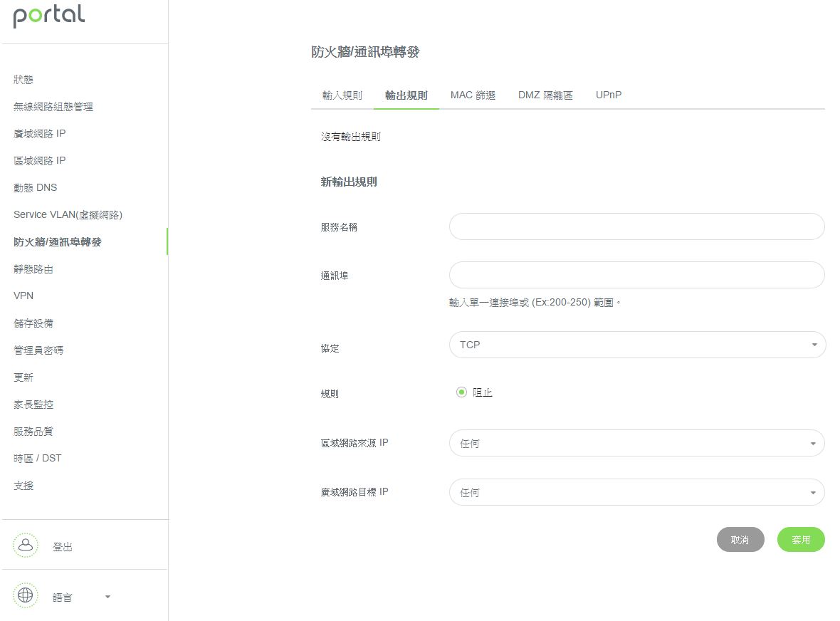The image size is (840, 621).
Task: Switch to the 輸出規則 tab
Action: tap(406, 95)
